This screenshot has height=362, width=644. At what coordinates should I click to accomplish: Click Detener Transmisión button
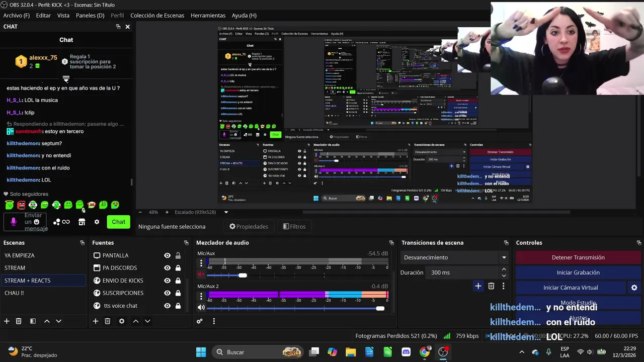578,257
